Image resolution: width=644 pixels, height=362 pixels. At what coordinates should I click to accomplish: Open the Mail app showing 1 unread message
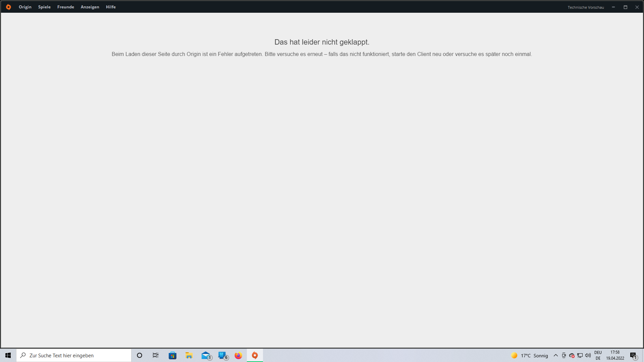click(x=206, y=355)
